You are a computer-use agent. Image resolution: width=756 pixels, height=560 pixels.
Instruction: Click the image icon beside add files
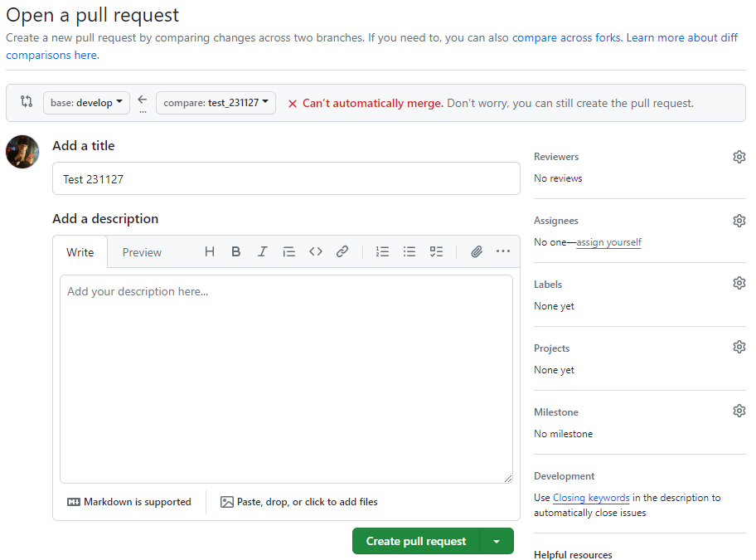pyautogui.click(x=226, y=502)
